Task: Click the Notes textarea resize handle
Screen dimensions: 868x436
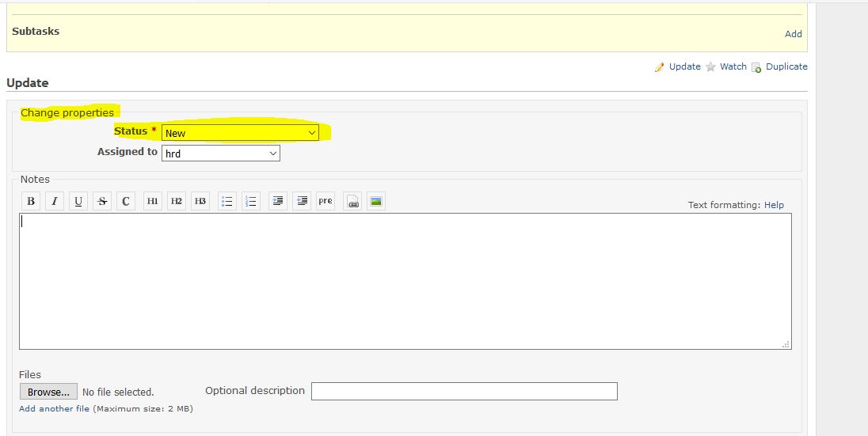Action: (x=786, y=344)
